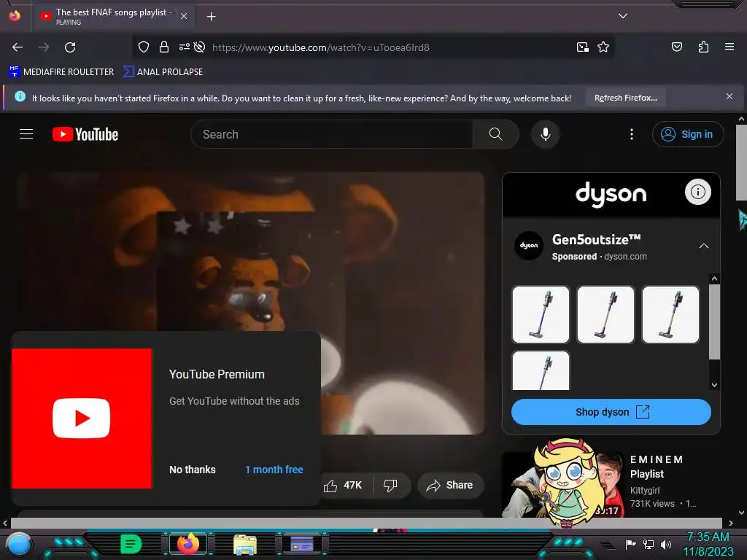Open the Firefox hamburger application menu

coord(729,47)
